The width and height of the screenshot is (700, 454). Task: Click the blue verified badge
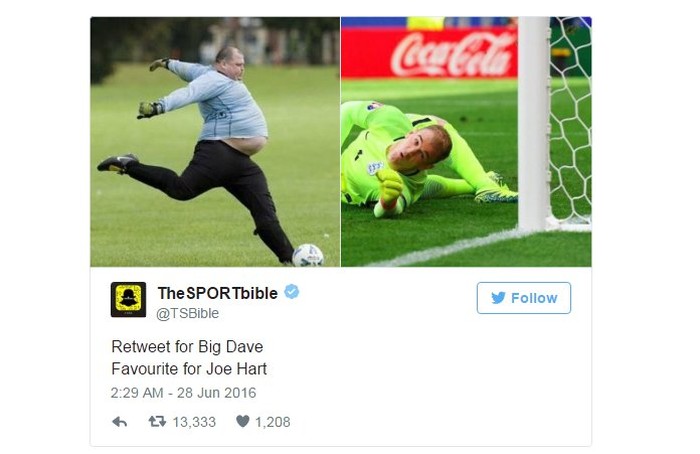pos(292,292)
